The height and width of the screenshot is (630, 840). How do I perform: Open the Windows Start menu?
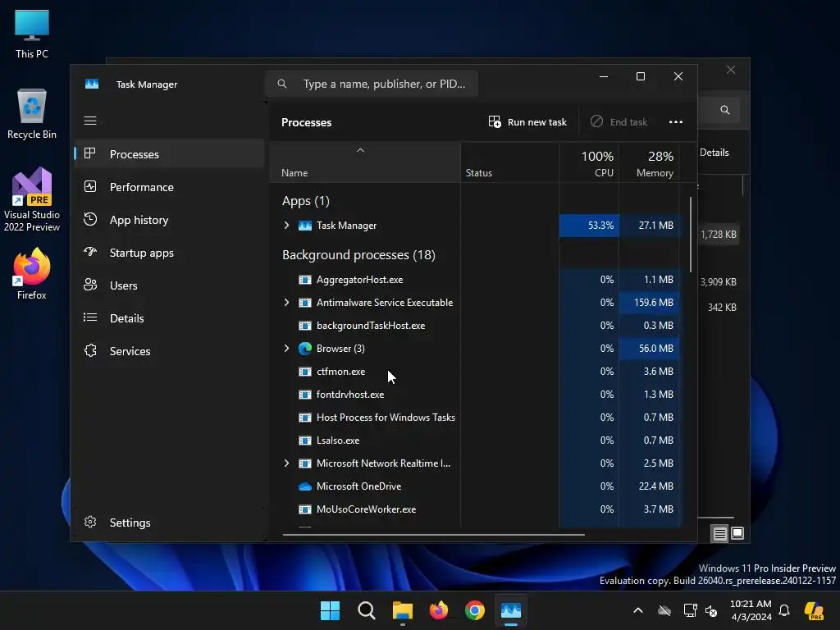click(330, 610)
